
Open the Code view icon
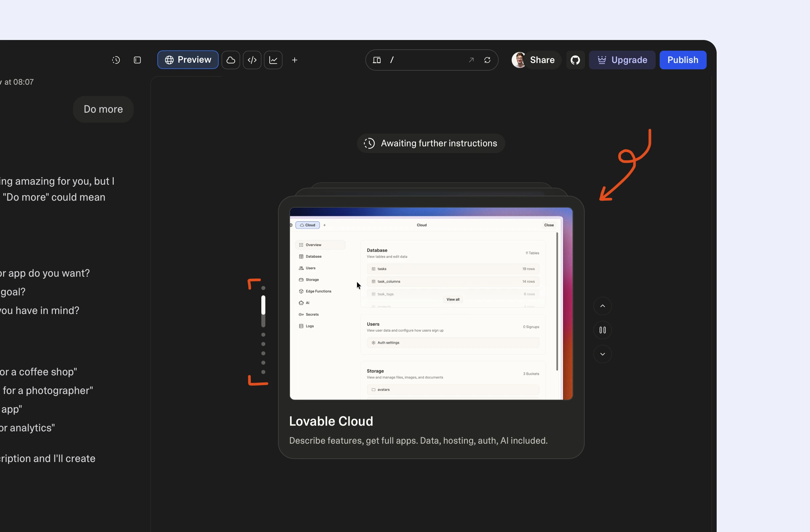[252, 60]
